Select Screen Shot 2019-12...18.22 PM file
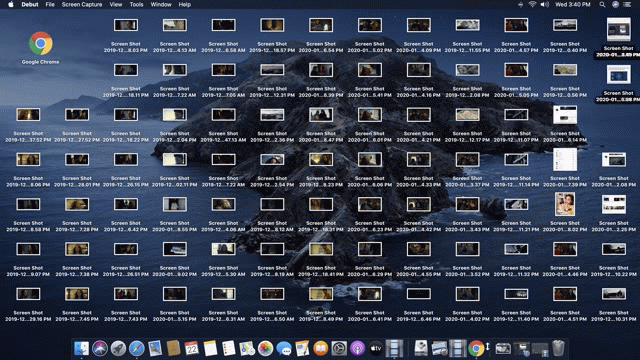640x360 pixels. 126,115
